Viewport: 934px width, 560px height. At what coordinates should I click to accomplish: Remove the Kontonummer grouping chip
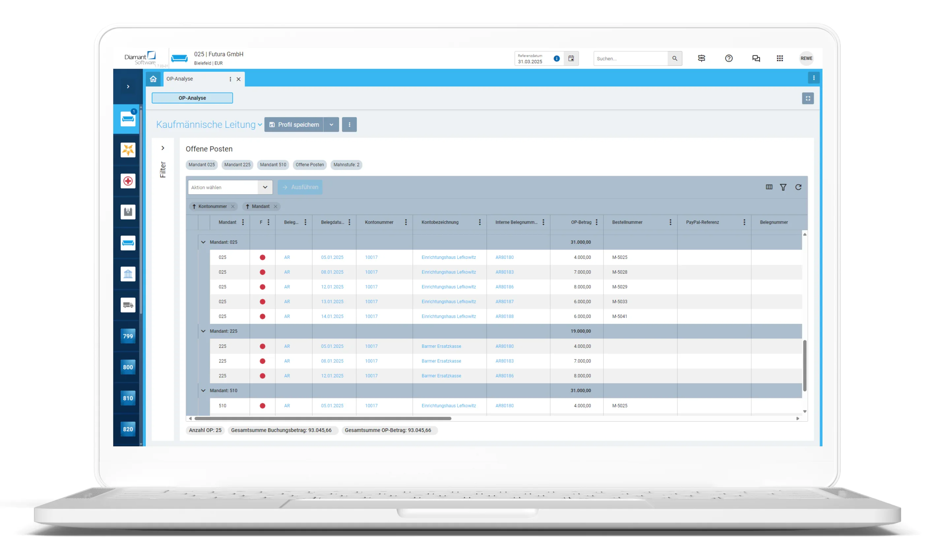click(233, 207)
